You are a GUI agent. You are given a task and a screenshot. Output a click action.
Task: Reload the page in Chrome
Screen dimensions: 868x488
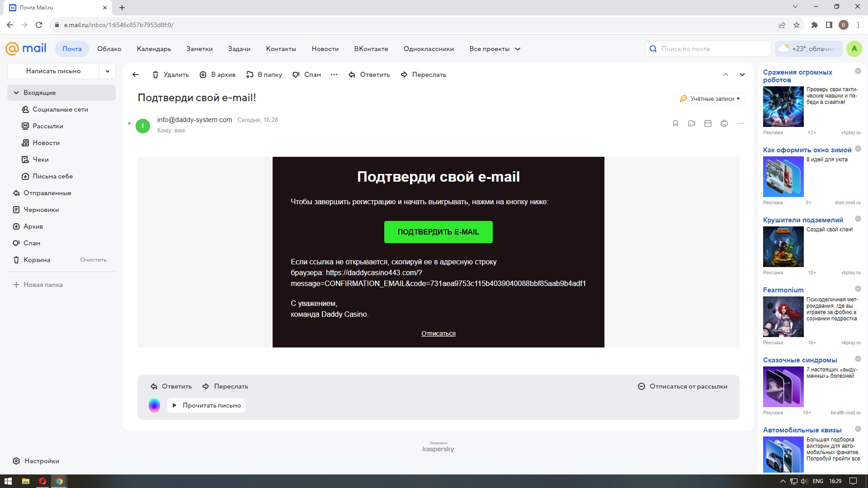coord(39,25)
